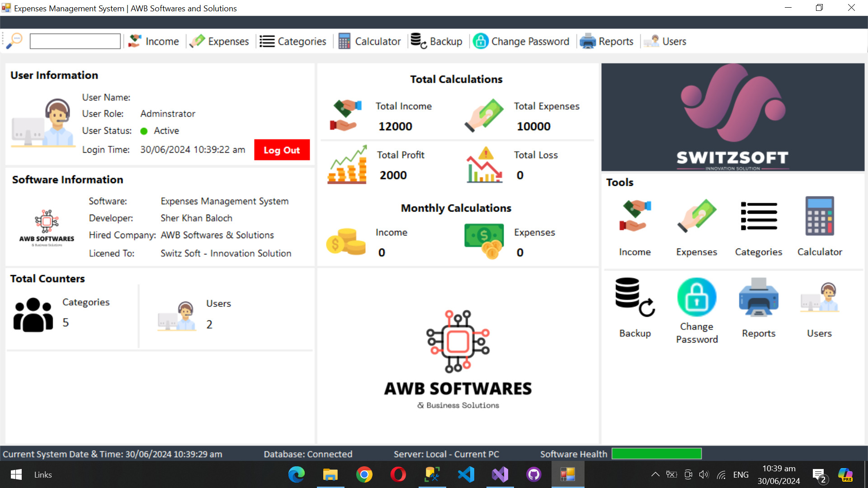Click the Calculator icon in Tools panel
The image size is (868, 488).
(820, 216)
